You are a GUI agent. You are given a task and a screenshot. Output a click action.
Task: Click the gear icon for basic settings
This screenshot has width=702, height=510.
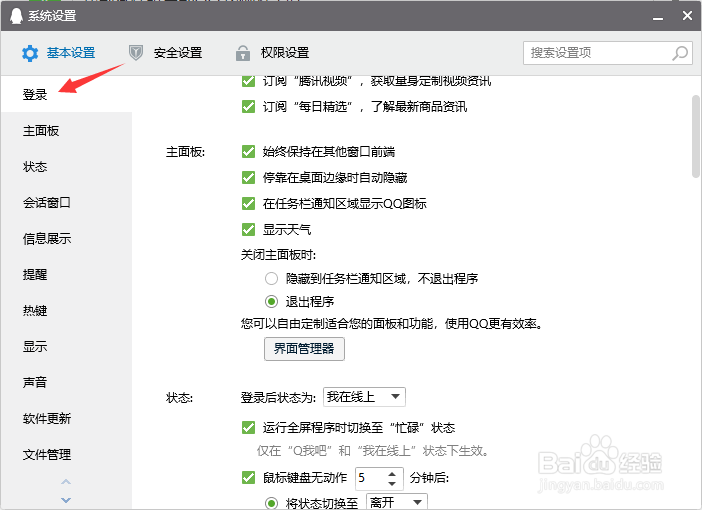pos(30,53)
